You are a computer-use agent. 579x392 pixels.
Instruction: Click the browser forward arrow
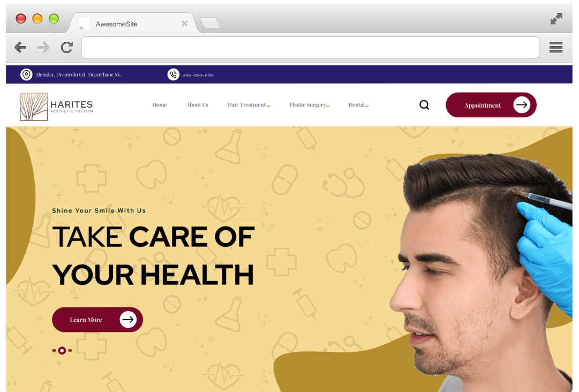(x=43, y=47)
